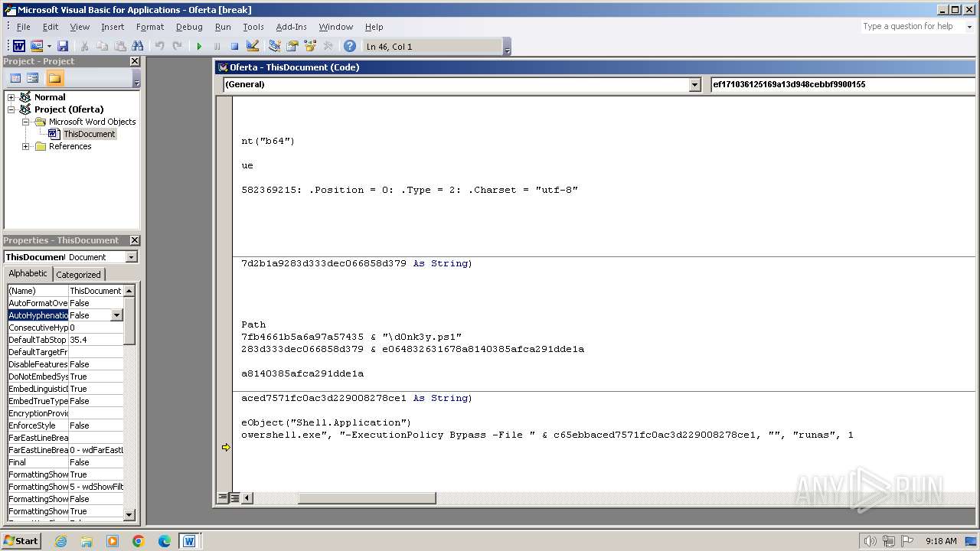Screen dimensions: 980x551
Task: Open the Insert UserForm dropdown arrow
Action: 48,47
